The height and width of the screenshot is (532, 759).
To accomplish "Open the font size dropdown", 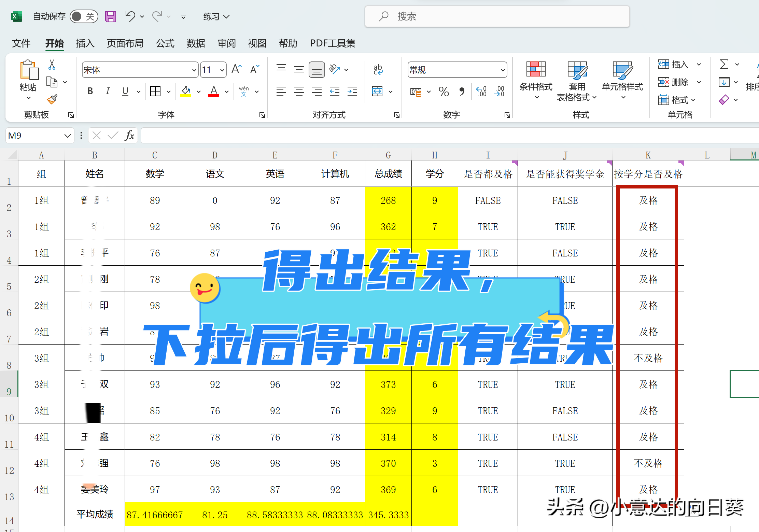I will coord(222,70).
